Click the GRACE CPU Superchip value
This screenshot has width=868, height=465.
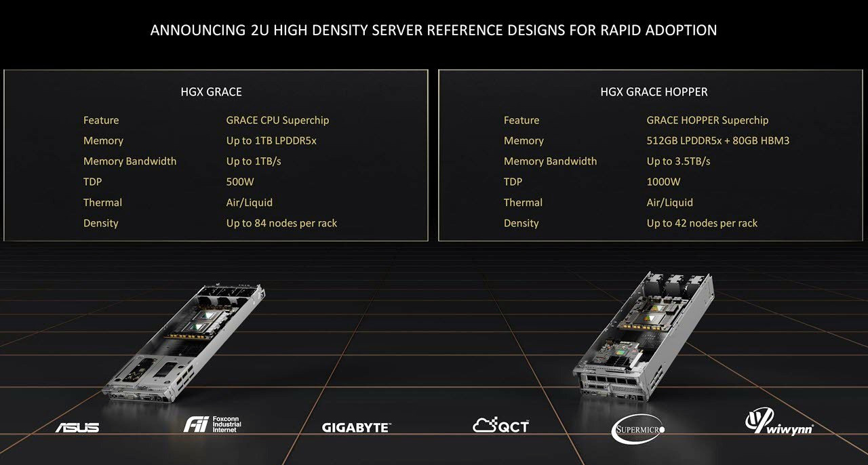click(x=277, y=121)
